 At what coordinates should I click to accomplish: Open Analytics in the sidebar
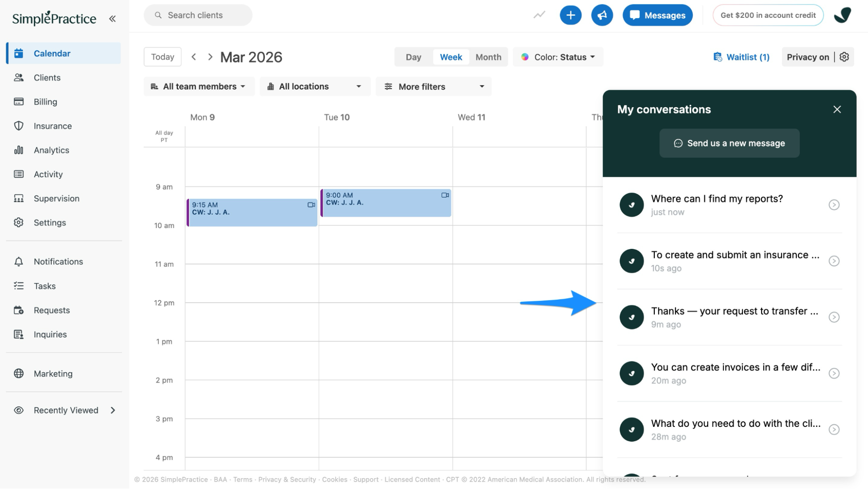tap(63, 150)
